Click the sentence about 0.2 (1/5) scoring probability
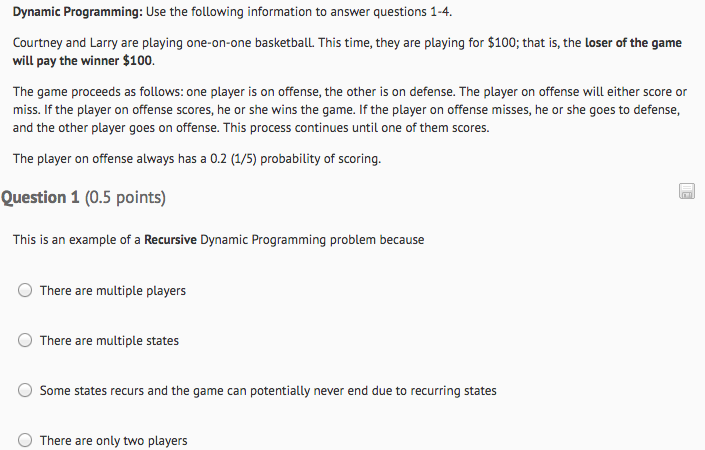The height and width of the screenshot is (450, 705). pyautogui.click(x=197, y=159)
